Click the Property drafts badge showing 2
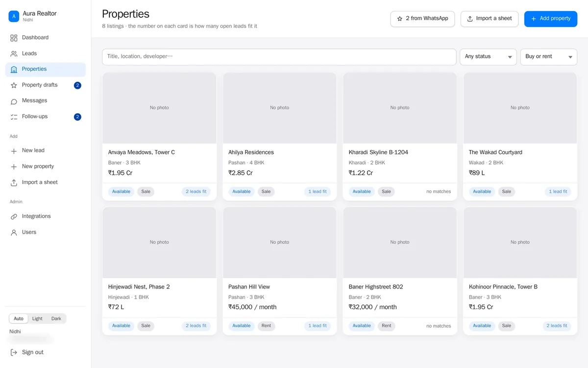The width and height of the screenshot is (588, 368). point(77,85)
